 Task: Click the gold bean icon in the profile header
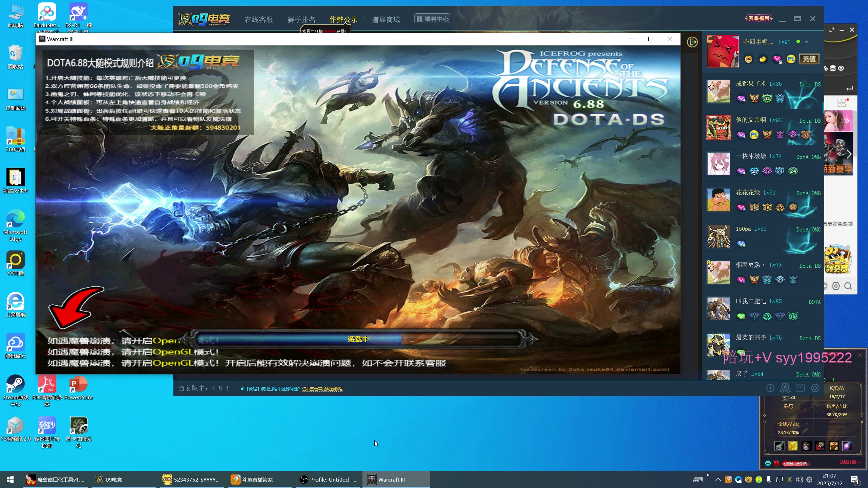coord(763,59)
